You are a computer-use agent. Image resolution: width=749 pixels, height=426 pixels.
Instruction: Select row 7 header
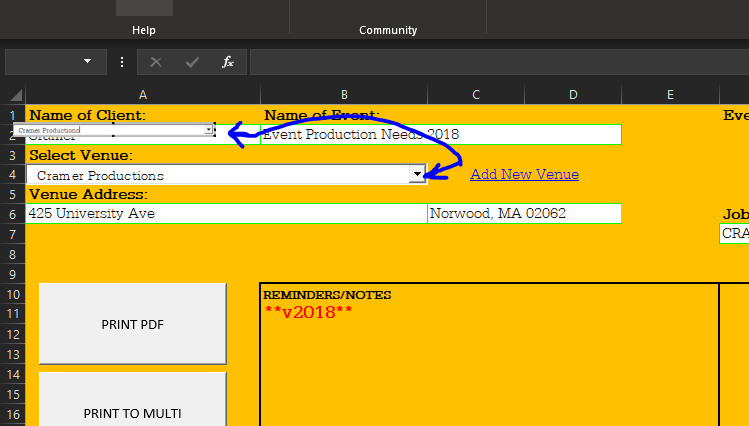12,234
